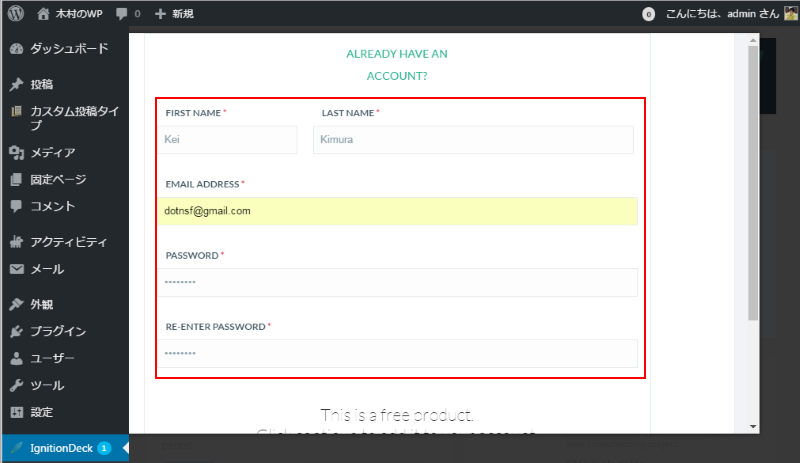Click the 木村のWP site name link

click(79, 14)
